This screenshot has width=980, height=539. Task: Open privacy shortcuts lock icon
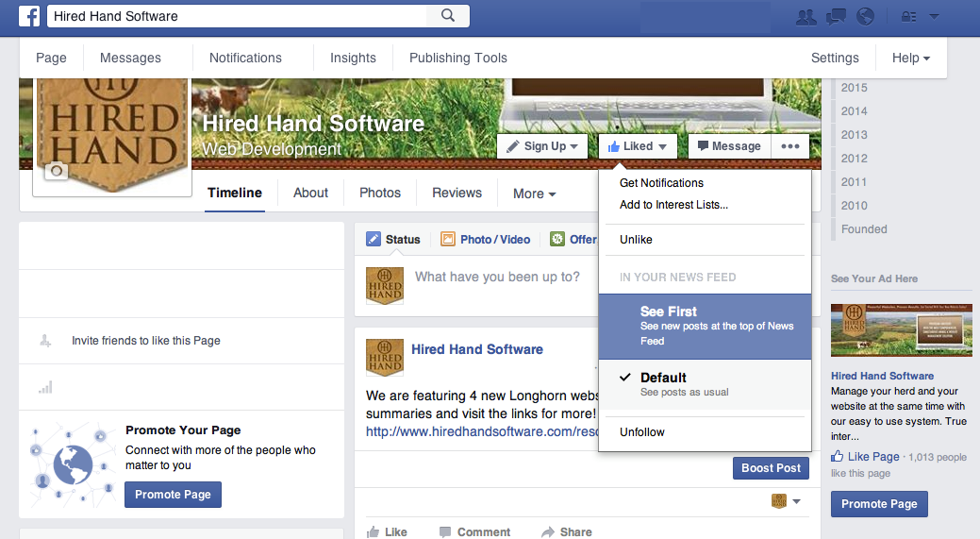908,17
